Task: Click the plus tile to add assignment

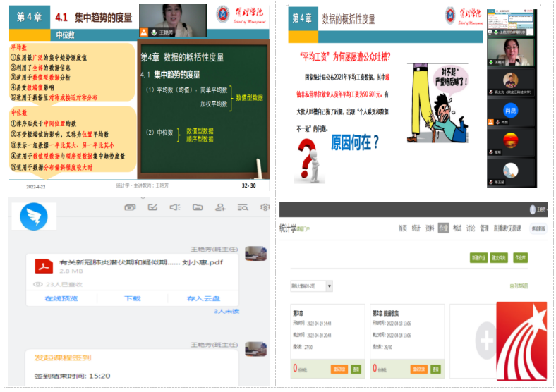Action: pyautogui.click(x=486, y=342)
